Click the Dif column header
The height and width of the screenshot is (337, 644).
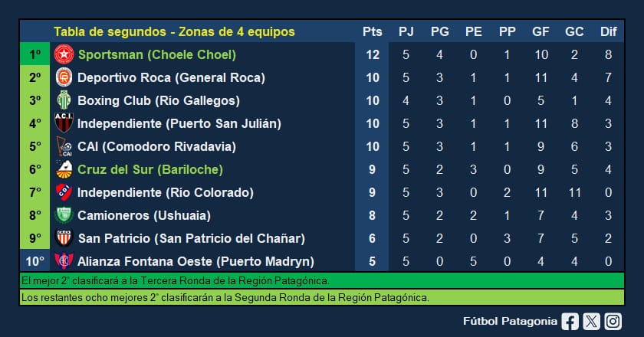(x=608, y=32)
